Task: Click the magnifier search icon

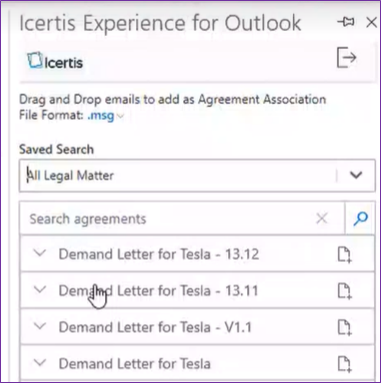Action: point(360,219)
